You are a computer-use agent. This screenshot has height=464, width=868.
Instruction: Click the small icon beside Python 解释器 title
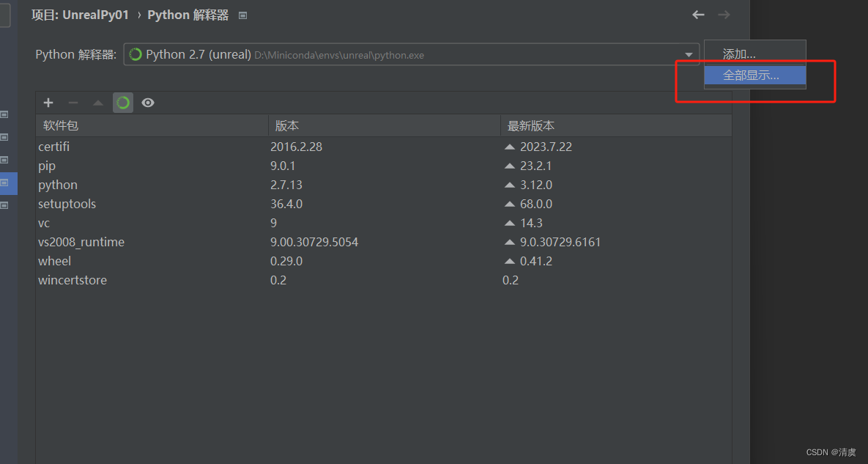point(242,14)
